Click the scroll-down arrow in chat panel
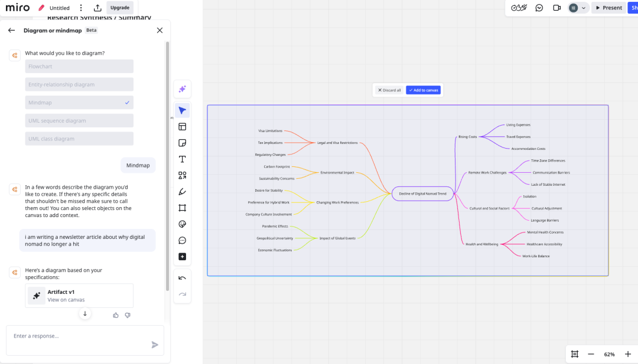Viewport: 638px width, 364px height. click(85, 314)
